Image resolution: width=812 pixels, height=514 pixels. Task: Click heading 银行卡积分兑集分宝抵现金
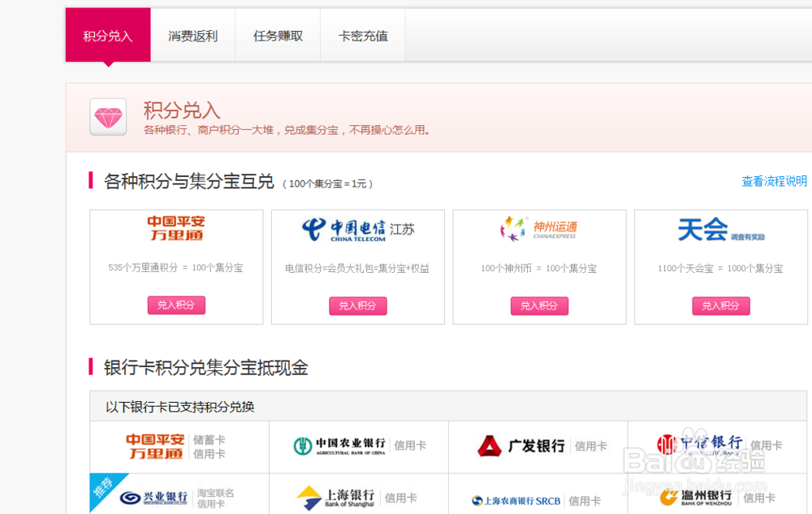point(205,368)
